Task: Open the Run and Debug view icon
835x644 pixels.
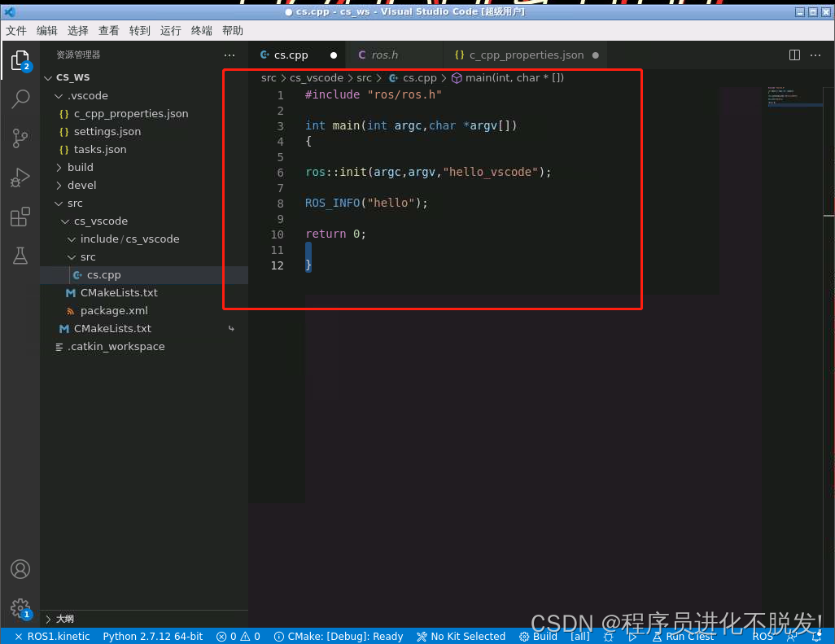Action: coord(20,177)
